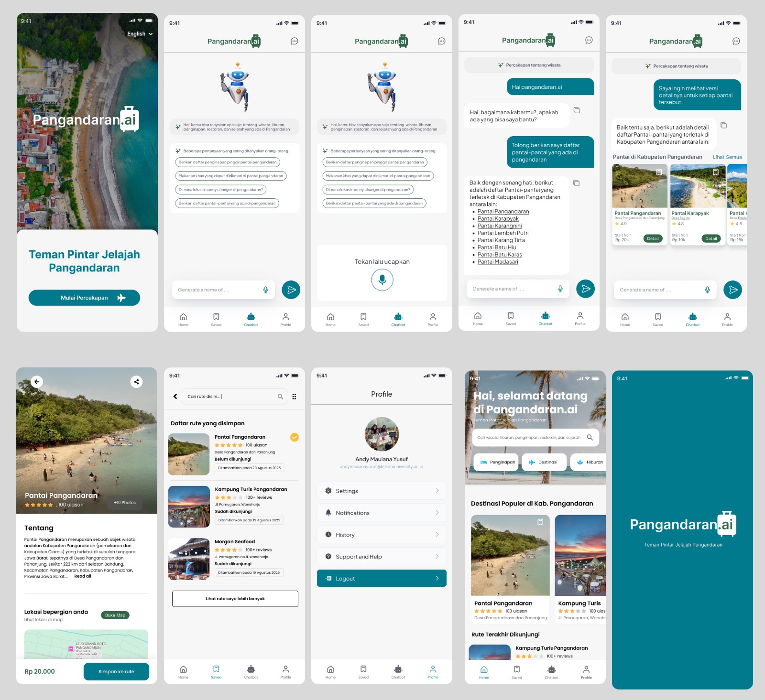Select the Penginapan category chip
Viewport: 765px width, 700px height.
[x=496, y=462]
